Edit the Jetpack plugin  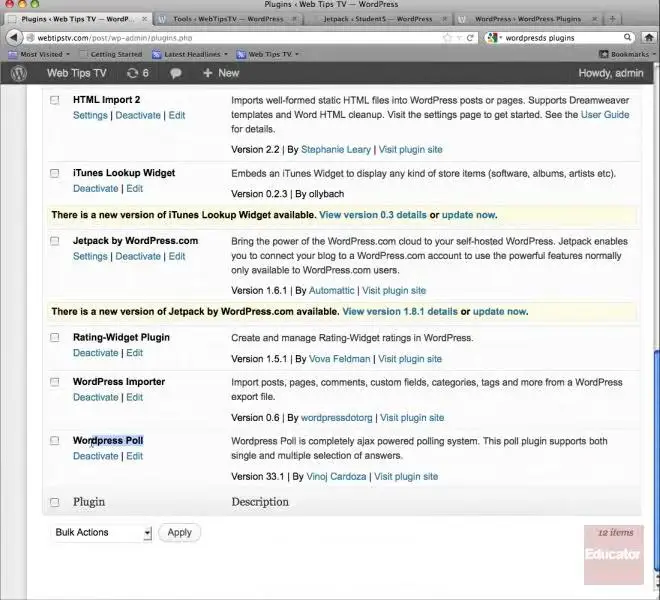[x=177, y=256]
